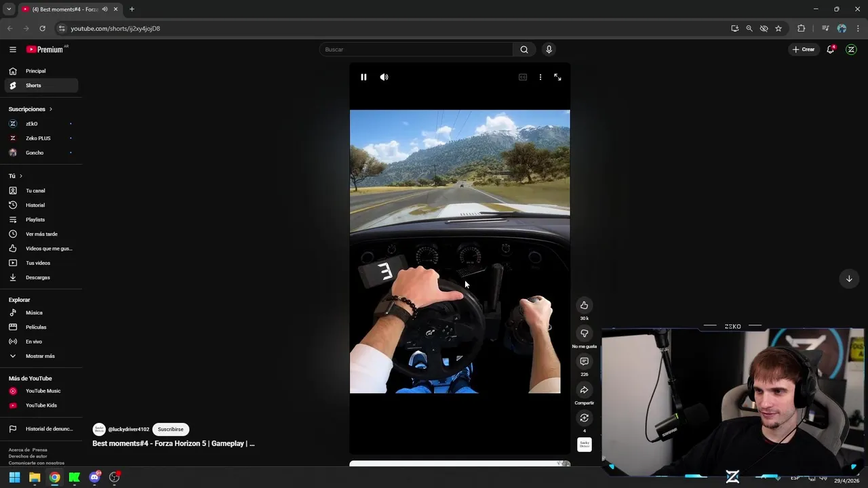Open Tus videos in sidebar

(x=41, y=263)
